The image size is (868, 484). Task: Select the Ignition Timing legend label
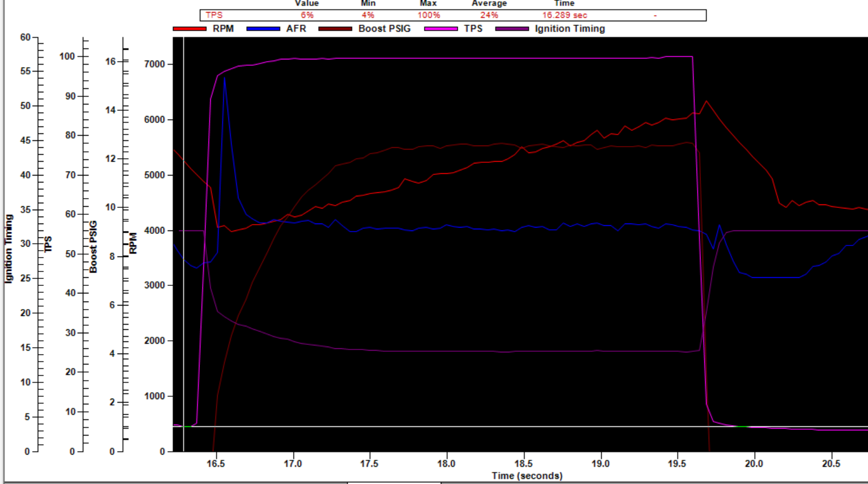click(570, 29)
